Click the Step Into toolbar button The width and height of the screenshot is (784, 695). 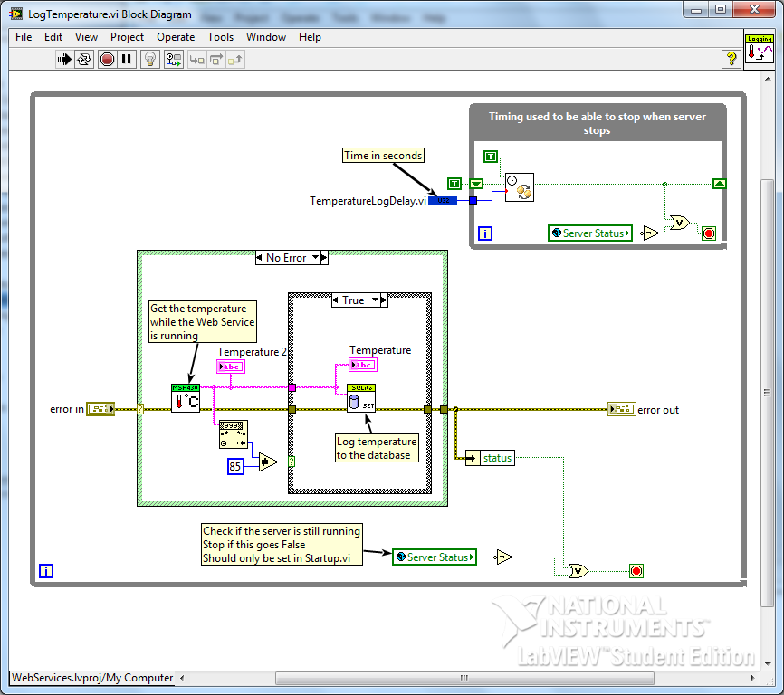[197, 60]
